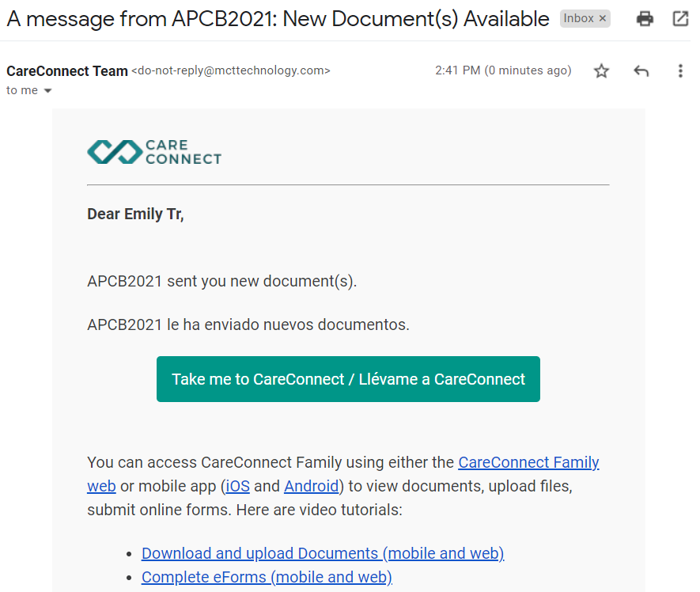Click the Inbox label chip
Image resolution: width=700 pixels, height=592 pixels.
[578, 18]
